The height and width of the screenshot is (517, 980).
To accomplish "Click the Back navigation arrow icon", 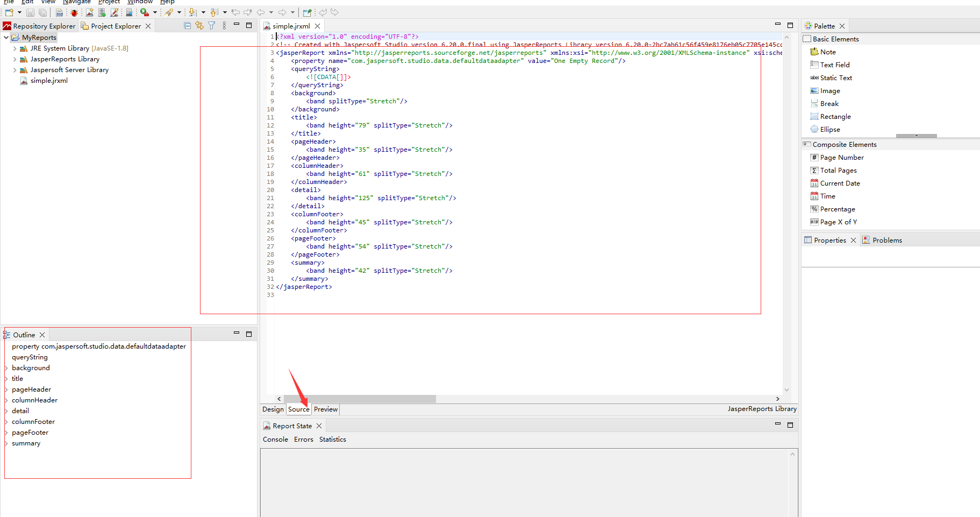I will (261, 12).
